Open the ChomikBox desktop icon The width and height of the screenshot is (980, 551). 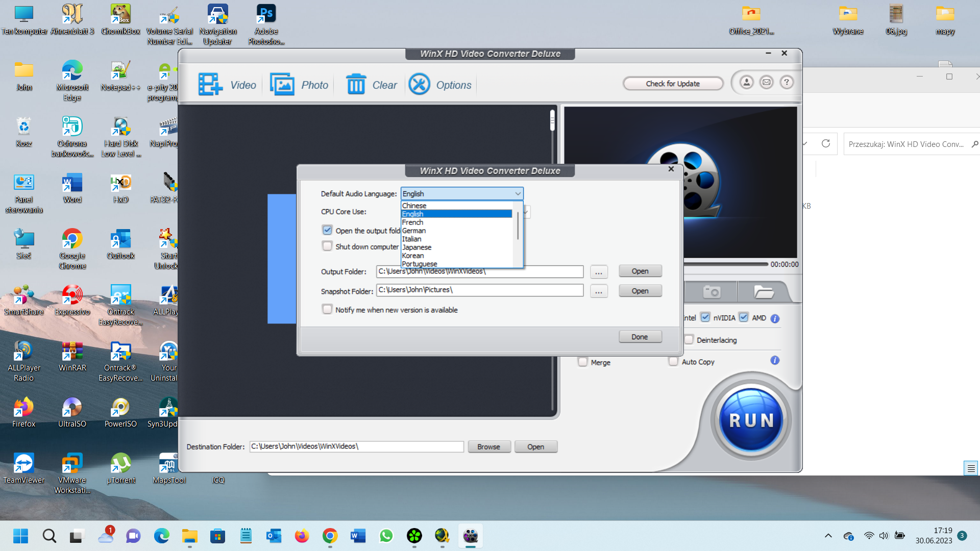(x=120, y=19)
